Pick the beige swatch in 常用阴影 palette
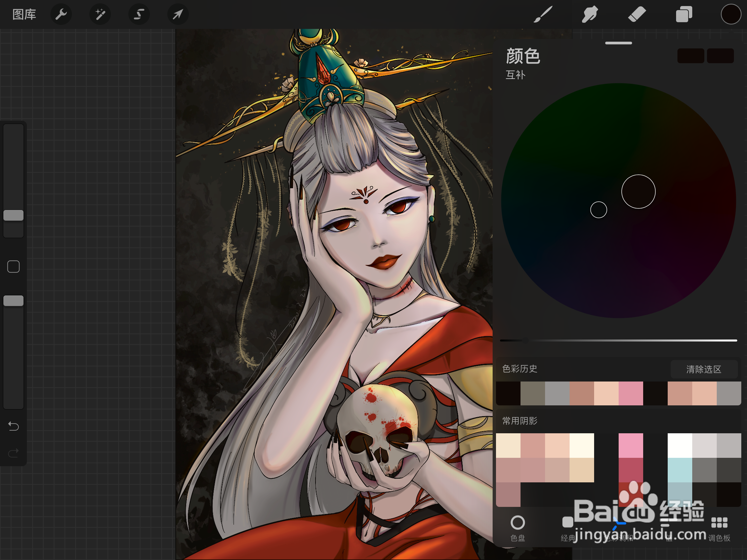This screenshot has height=560, width=747. click(x=582, y=470)
